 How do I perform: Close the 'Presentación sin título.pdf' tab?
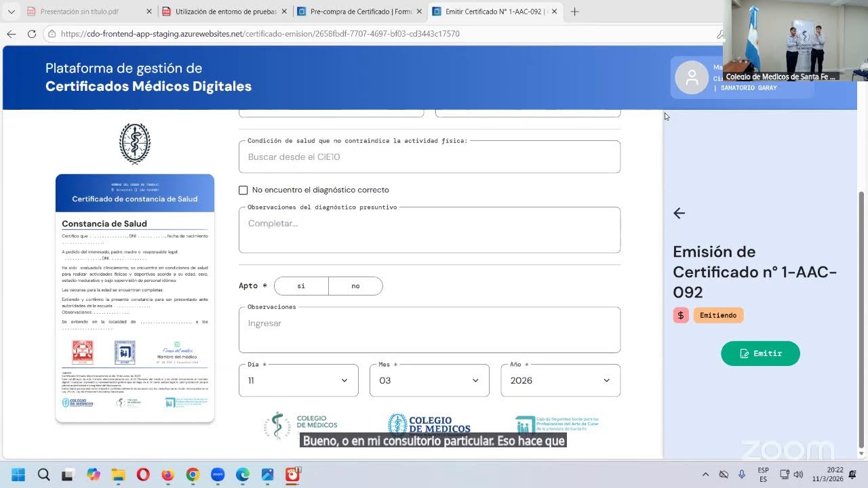149,12
